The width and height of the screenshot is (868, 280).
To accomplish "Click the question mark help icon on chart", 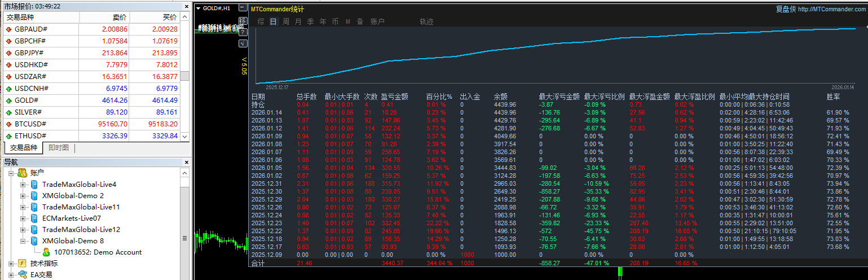I will point(243,32).
